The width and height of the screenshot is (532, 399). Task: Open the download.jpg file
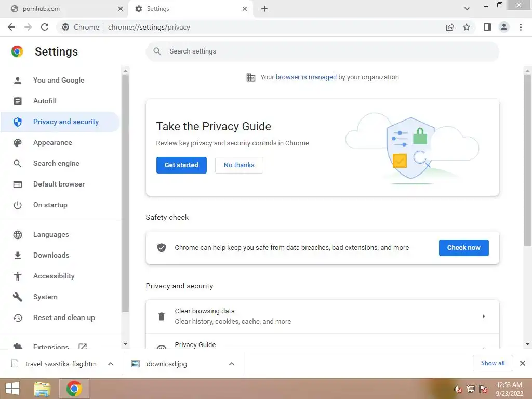[x=166, y=364]
